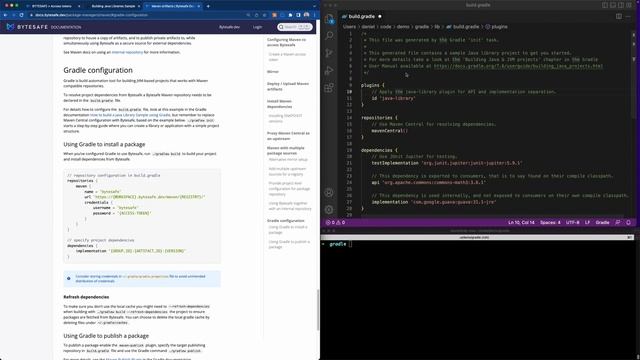Toggle the primary sidebar layout icon
Image resolution: width=640 pixels, height=360 pixels.
pos(605,5)
